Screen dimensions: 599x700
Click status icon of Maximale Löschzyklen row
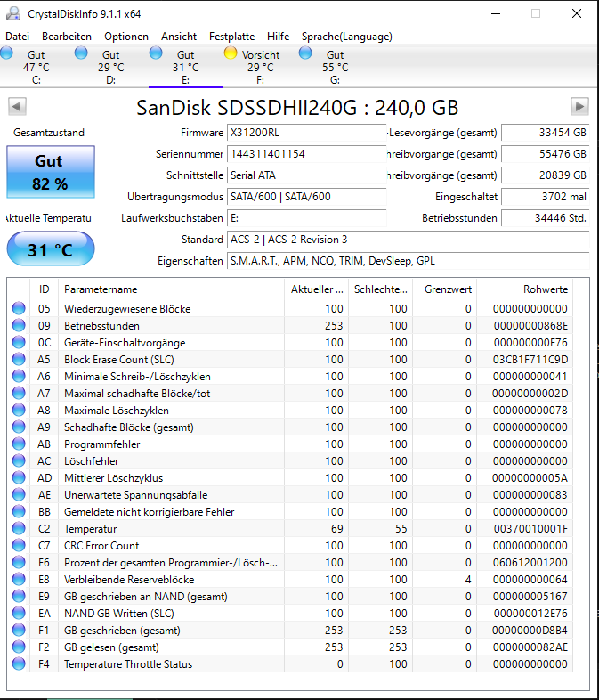[x=19, y=410]
